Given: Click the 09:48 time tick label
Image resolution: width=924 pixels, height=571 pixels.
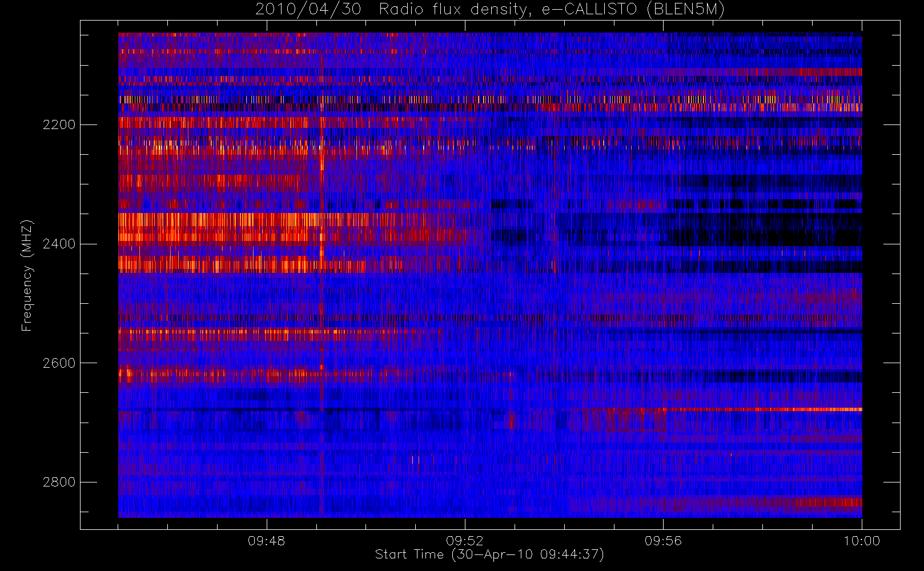Looking at the screenshot, I should (267, 541).
